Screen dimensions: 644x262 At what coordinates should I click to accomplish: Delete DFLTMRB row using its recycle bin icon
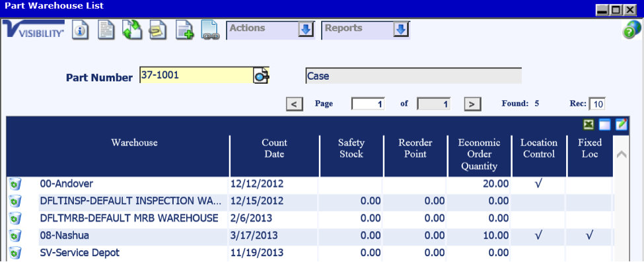pyautogui.click(x=15, y=218)
